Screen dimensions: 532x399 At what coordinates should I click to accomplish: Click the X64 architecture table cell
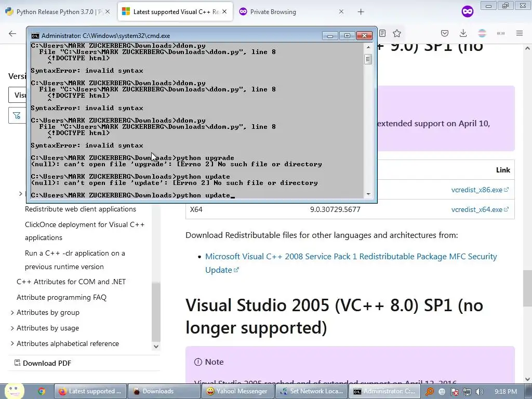pos(196,209)
